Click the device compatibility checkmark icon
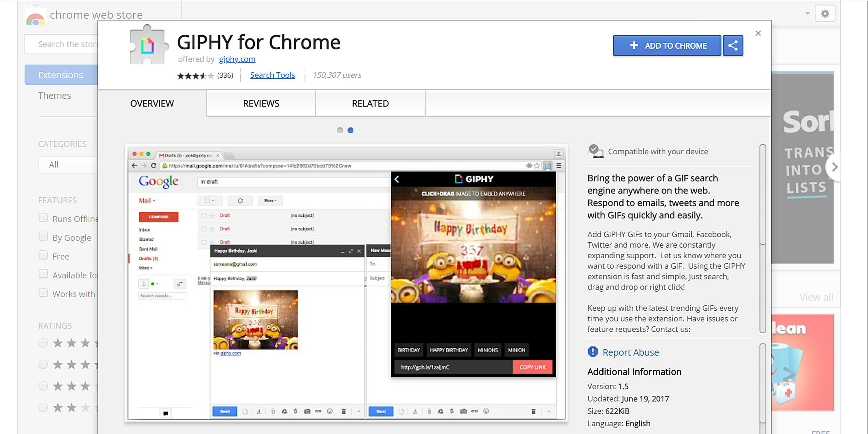 click(595, 151)
